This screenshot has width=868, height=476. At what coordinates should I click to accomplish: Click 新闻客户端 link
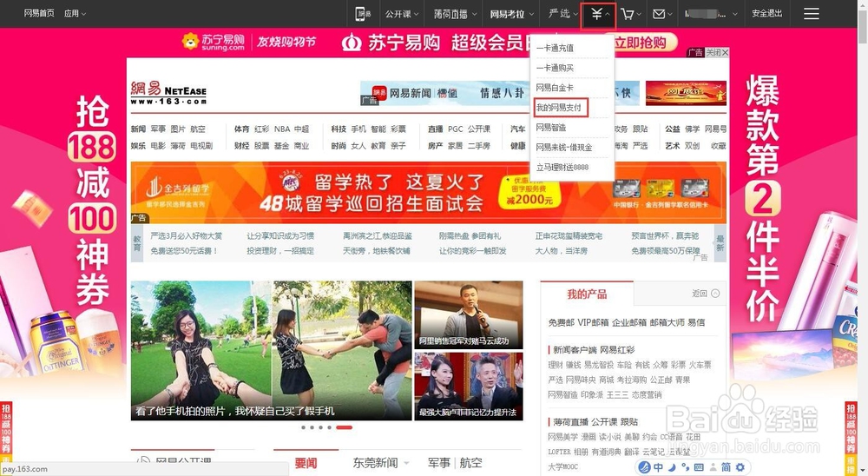(575, 350)
